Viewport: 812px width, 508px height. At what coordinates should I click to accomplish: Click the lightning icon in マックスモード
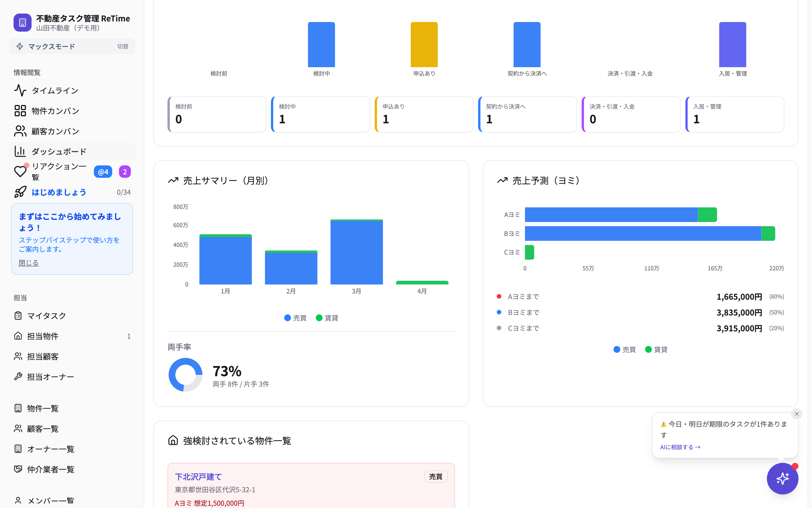[20, 46]
